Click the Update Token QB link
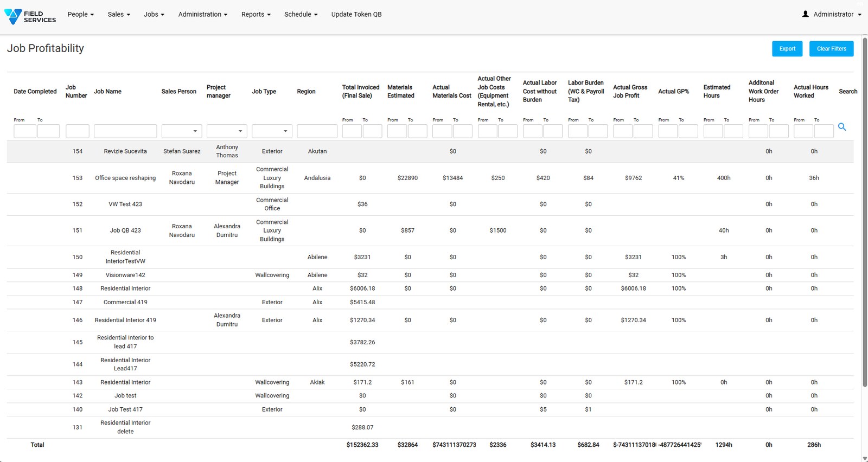 point(356,14)
